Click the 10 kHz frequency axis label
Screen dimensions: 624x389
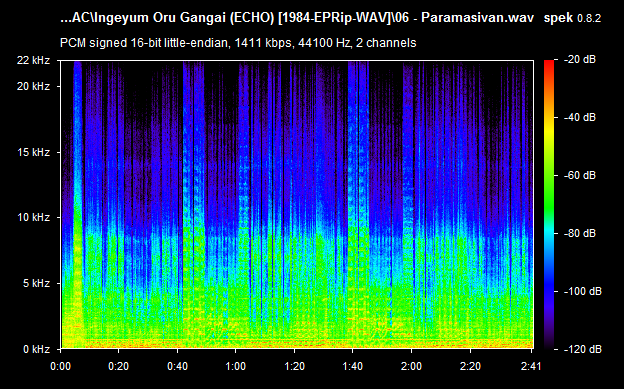tap(33, 217)
